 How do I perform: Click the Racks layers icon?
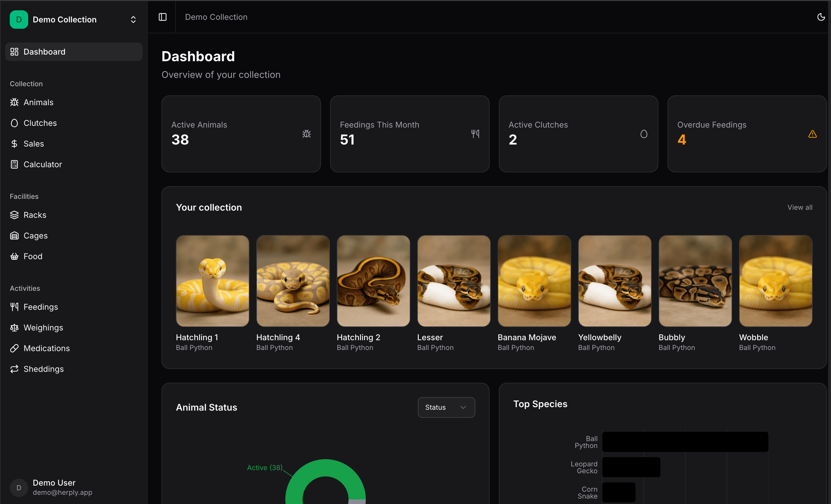click(14, 215)
